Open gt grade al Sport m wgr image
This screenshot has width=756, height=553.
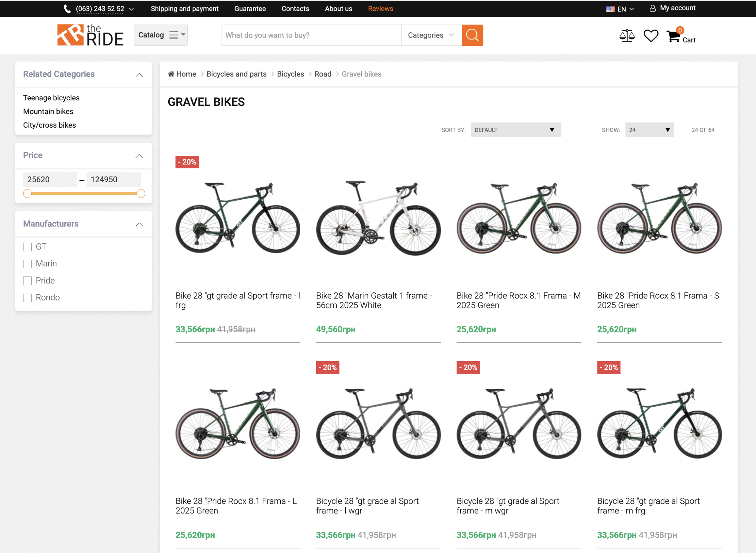pyautogui.click(x=519, y=423)
